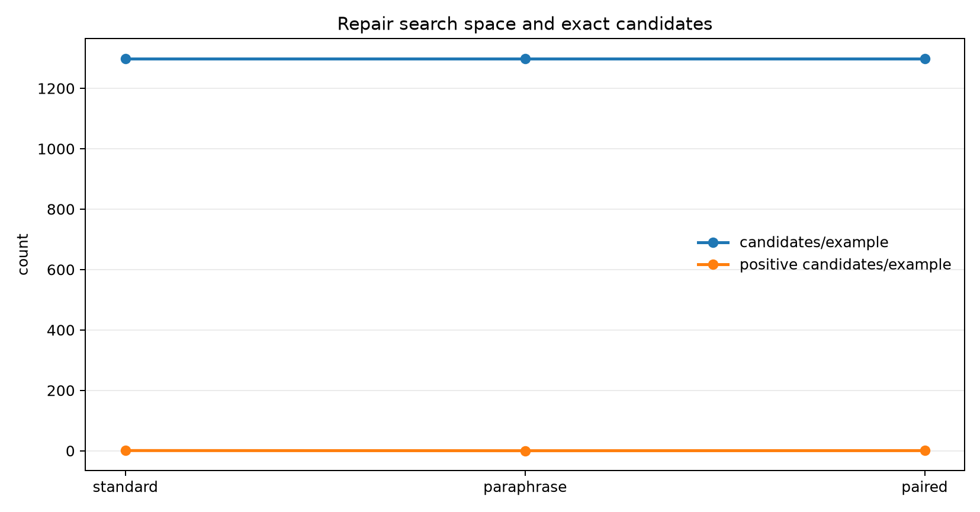Click the blue legend marker
The image size is (980, 512).
[713, 242]
